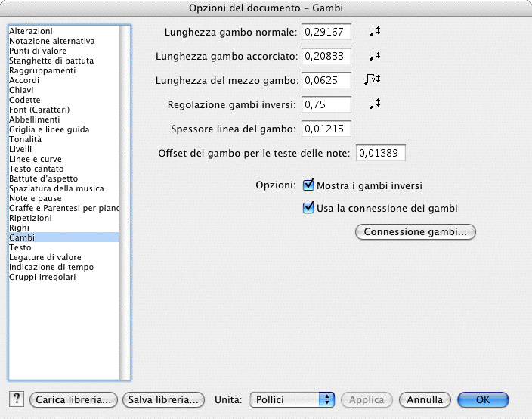Screen dimensions: 532x419
Task: Open the Unità Pollici dropdown
Action: [x=292, y=399]
